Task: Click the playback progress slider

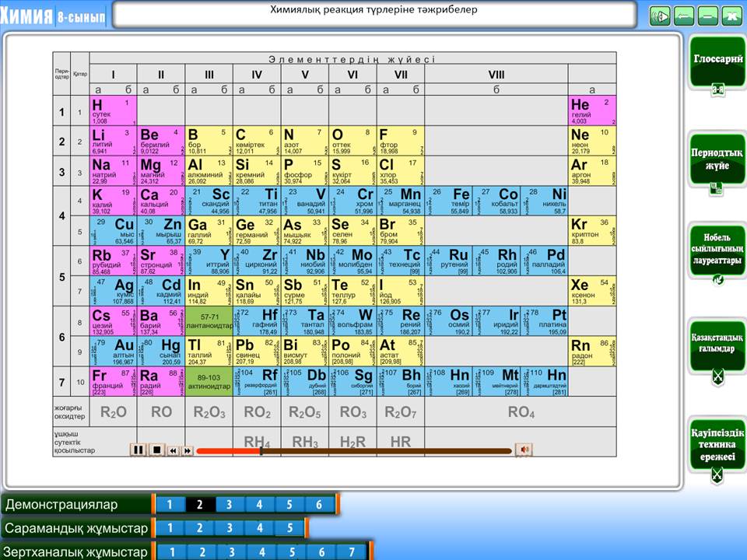Action: click(354, 450)
